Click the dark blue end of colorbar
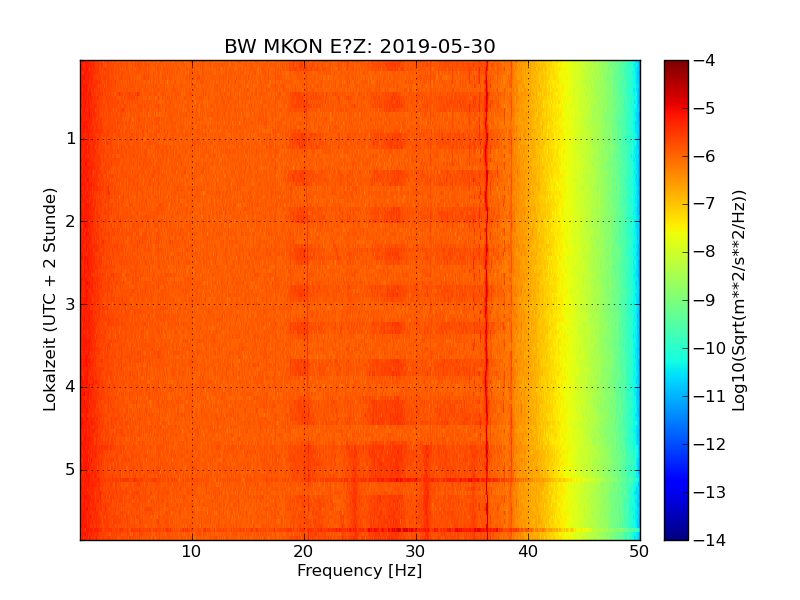Viewport: 800px width, 600px height. tap(677, 534)
